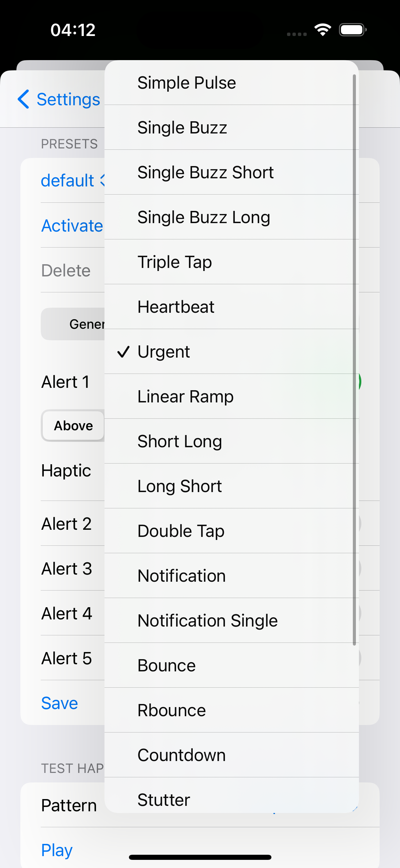This screenshot has height=868, width=400.
Task: Choose Single Buzz Long pattern
Action: pyautogui.click(x=204, y=217)
